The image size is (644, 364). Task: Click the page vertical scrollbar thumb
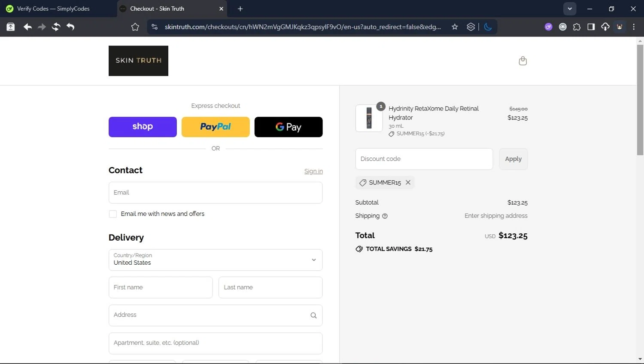point(640,100)
